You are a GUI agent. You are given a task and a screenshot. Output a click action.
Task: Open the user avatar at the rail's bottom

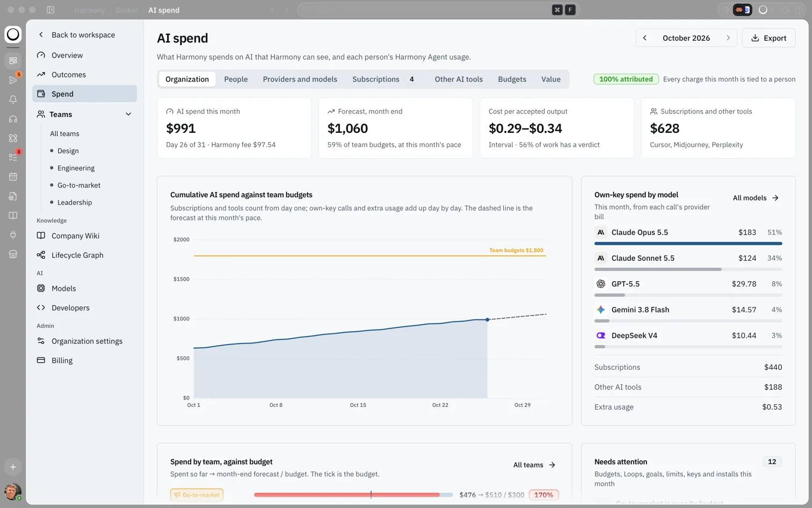[x=13, y=491]
